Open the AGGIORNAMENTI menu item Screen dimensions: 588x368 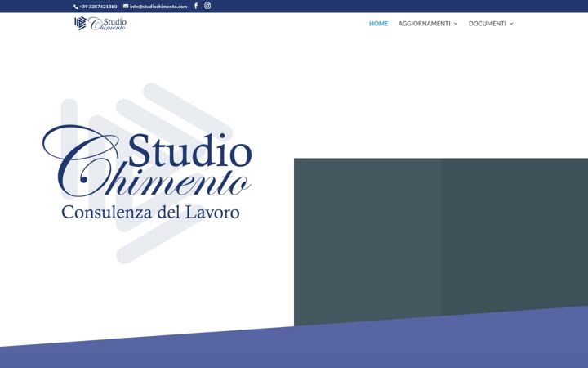point(424,23)
